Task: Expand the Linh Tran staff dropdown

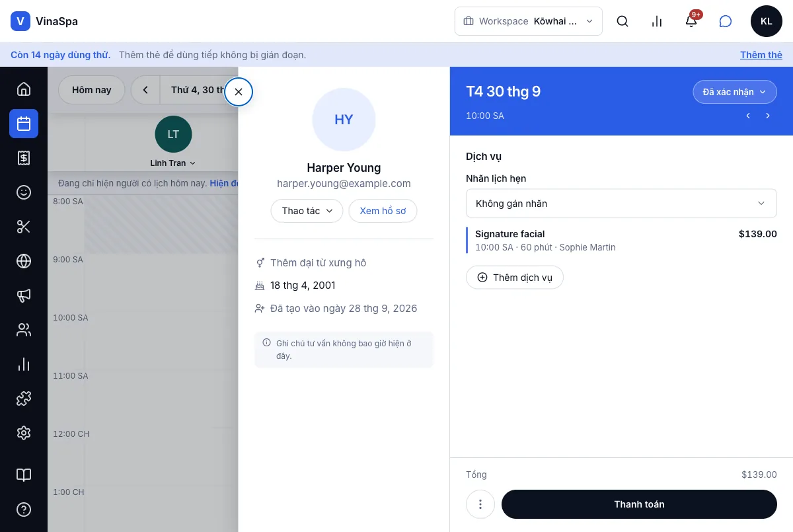Action: (173, 163)
